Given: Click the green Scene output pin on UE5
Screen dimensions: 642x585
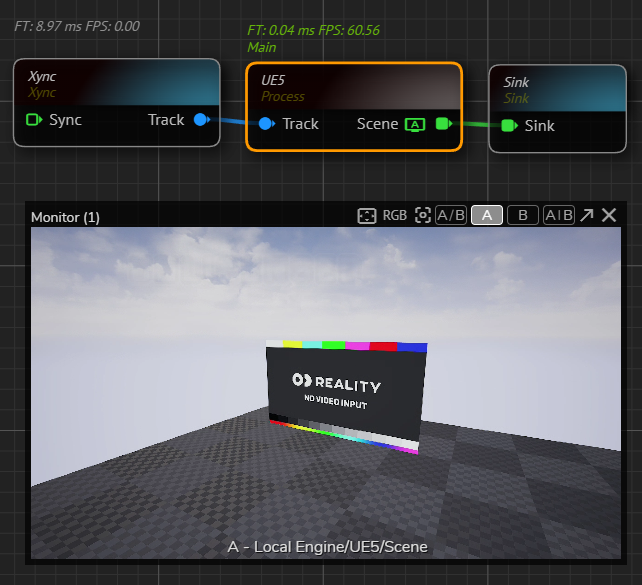Looking at the screenshot, I should [443, 124].
